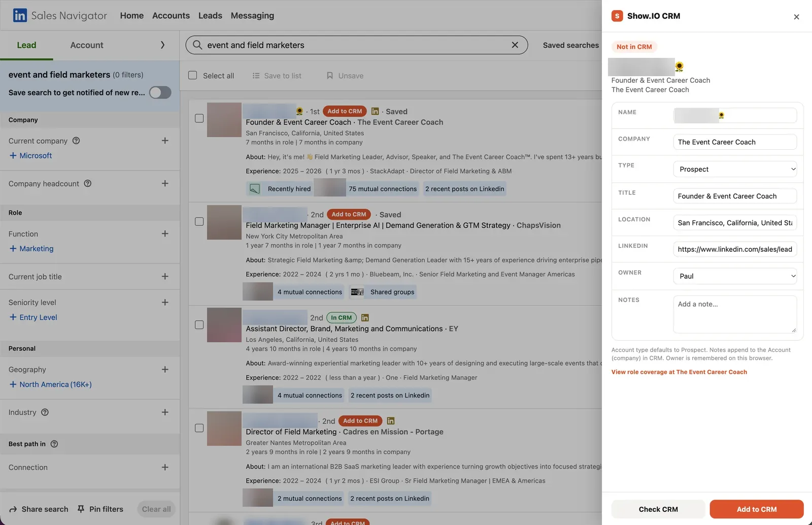Open View role coverage at The Event Career Coach
Screen dimensions: 812x525
[x=679, y=372]
